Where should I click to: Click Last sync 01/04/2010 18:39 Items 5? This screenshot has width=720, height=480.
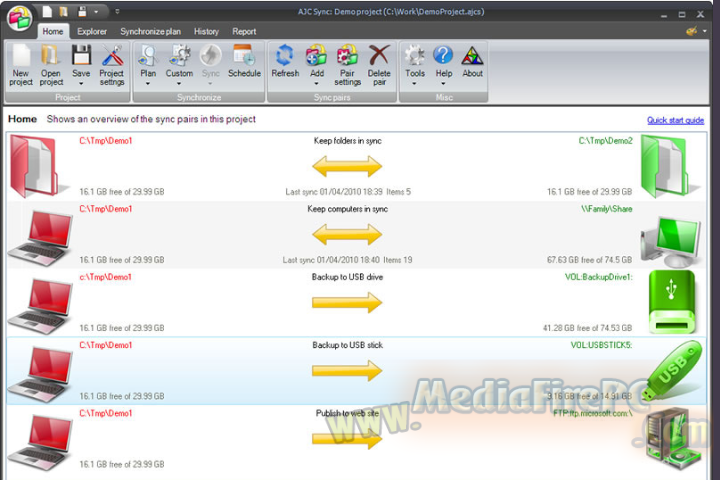point(348,192)
